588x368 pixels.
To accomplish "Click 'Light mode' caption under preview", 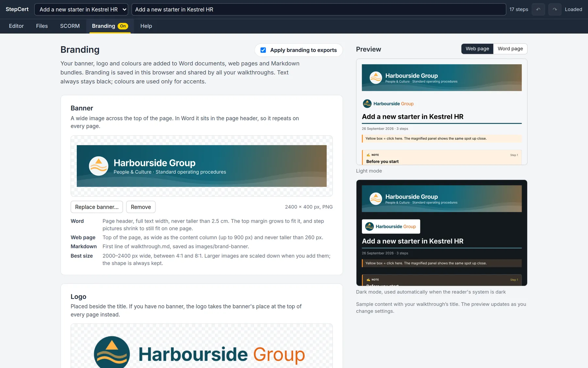I will click(369, 171).
